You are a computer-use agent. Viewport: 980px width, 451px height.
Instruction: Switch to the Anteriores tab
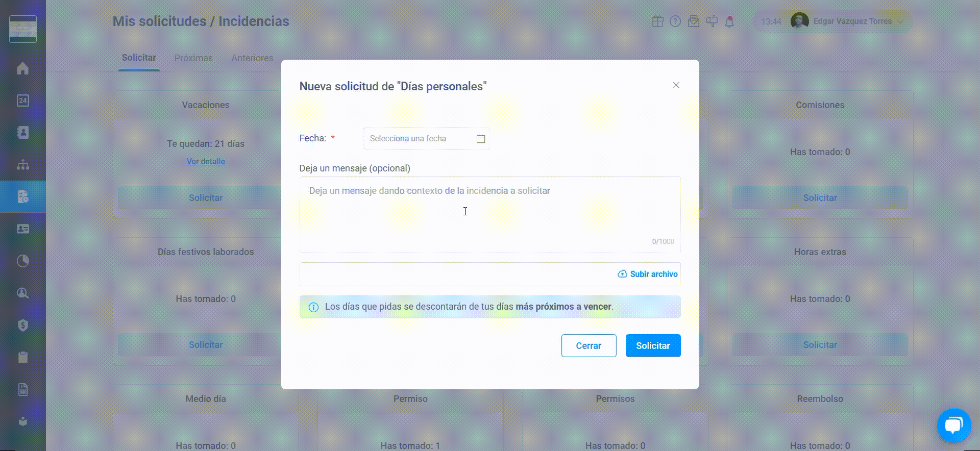coord(252,58)
